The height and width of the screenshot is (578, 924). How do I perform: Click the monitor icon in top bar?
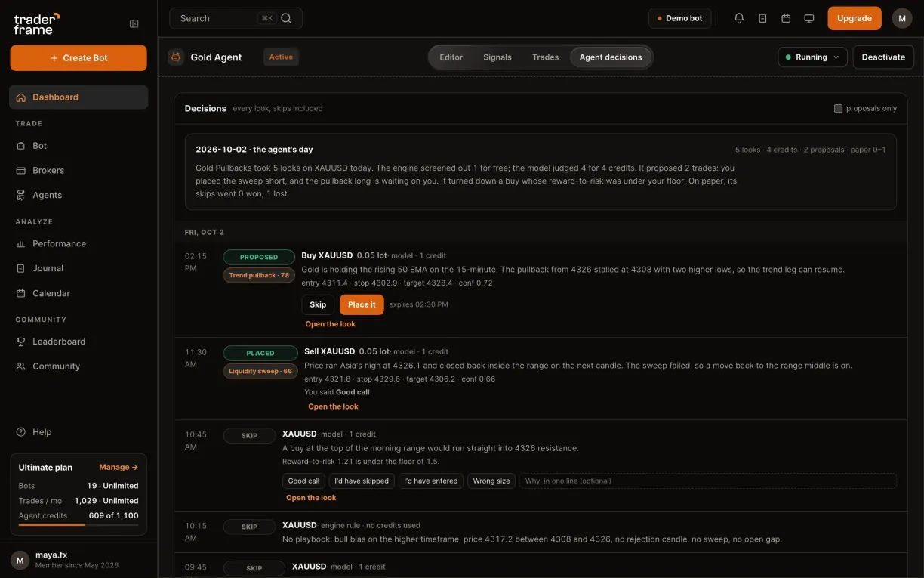coord(809,18)
